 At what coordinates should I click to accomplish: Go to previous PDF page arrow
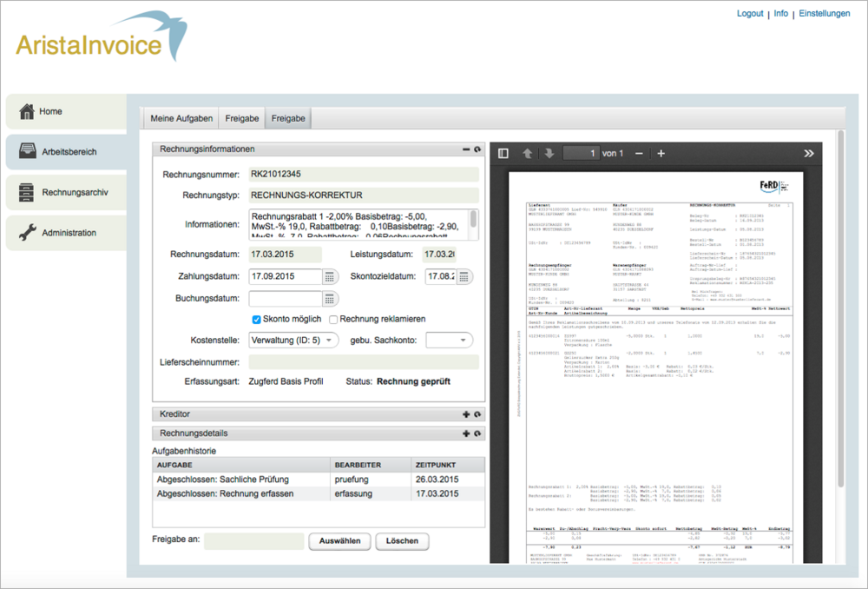click(x=527, y=154)
